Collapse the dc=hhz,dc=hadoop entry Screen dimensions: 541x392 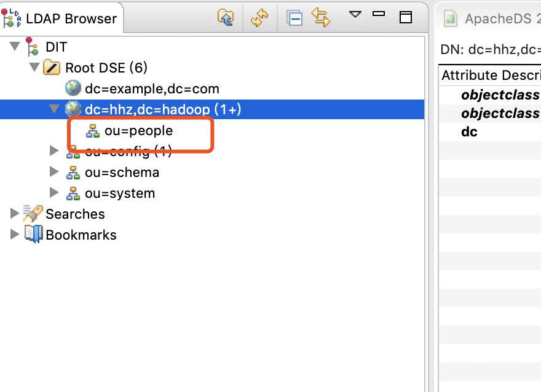53,109
